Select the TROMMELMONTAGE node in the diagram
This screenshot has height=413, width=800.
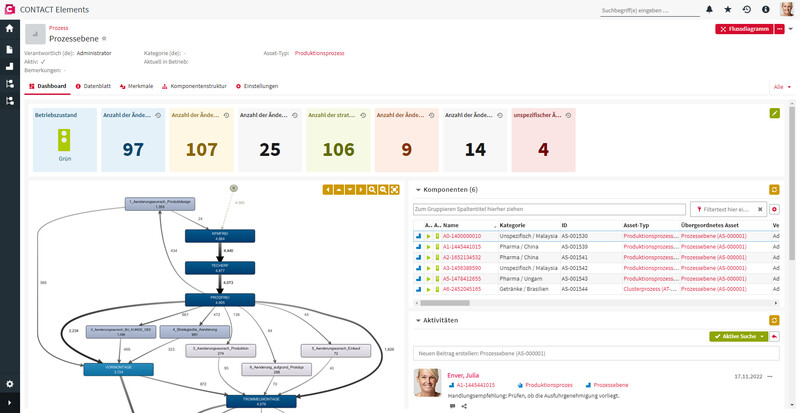point(261,401)
